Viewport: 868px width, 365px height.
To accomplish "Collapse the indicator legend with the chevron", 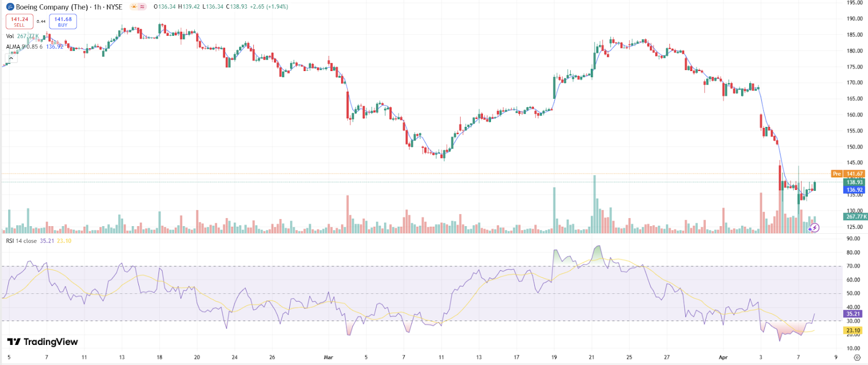I will tap(11, 57).
